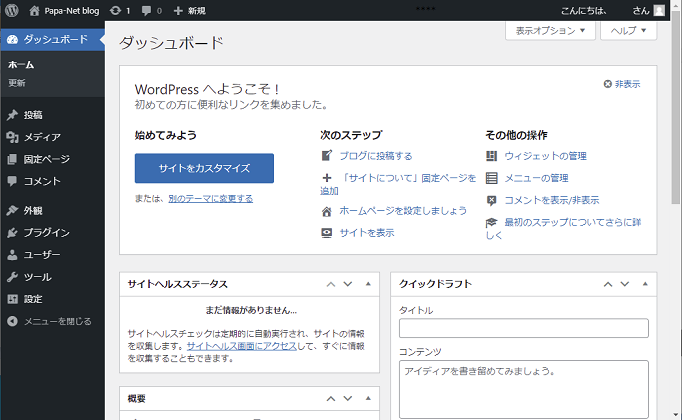Follow ウィジェットの管理 link

click(545, 156)
